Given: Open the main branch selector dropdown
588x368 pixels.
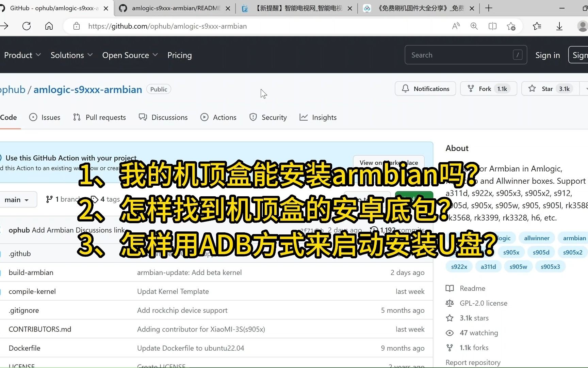Looking at the screenshot, I should click(x=18, y=200).
